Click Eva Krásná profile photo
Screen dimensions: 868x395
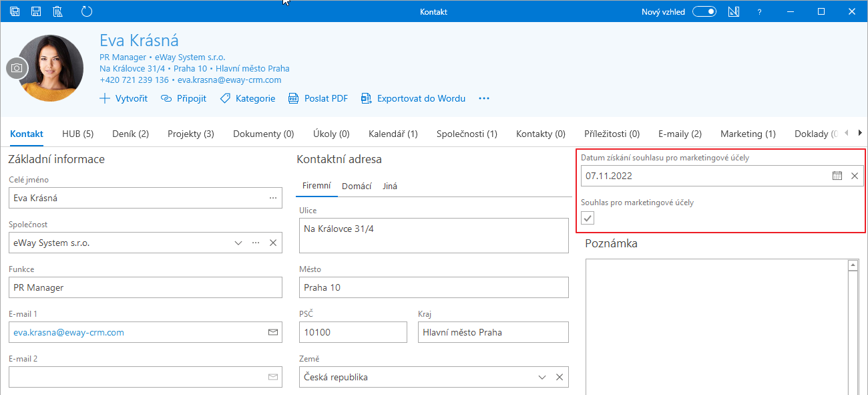coord(51,68)
